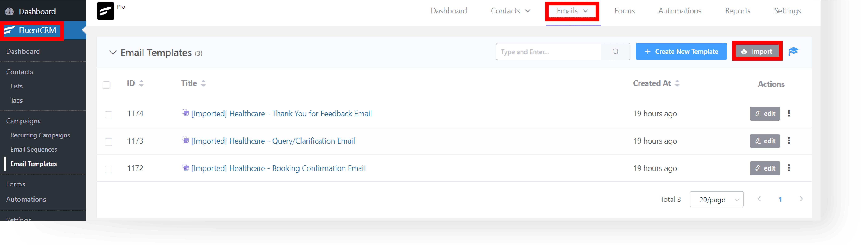Open more actions for template 1173
Screen dimensions: 868x245
(x=789, y=141)
